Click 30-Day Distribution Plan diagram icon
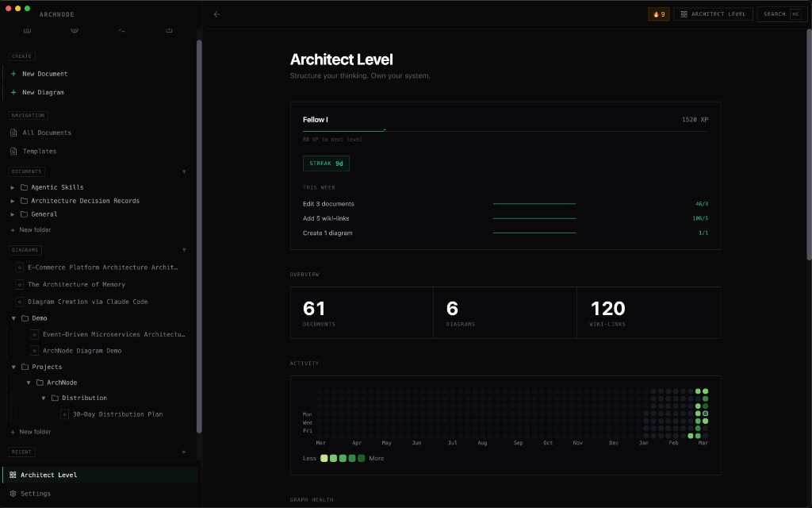812x508 pixels. [x=64, y=414]
